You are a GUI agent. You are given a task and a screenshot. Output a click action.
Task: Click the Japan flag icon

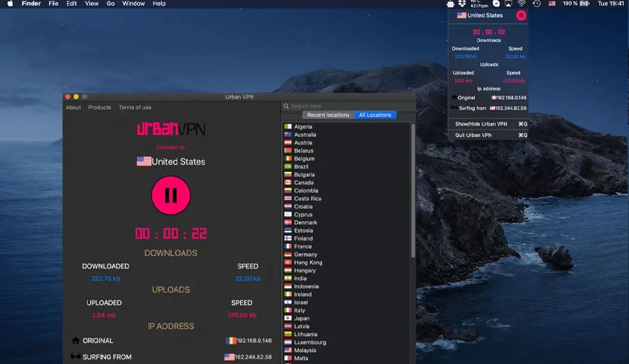288,318
